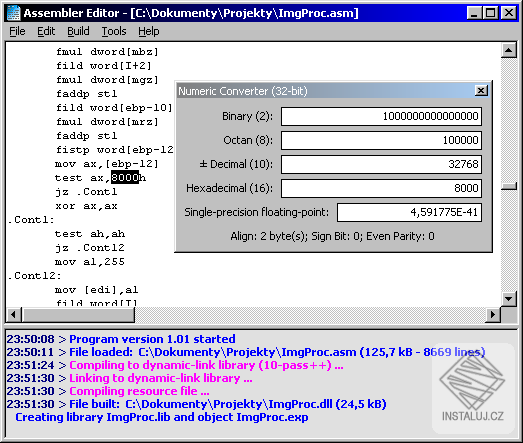Click the line 'mov [edi],al'
Screen dimensions: 523x443
coord(97,290)
